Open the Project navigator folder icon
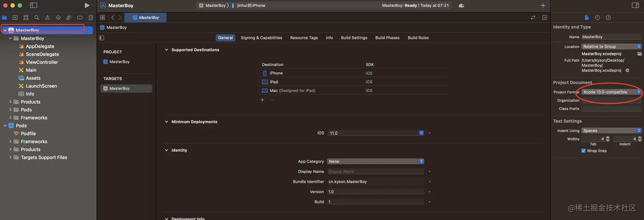 pos(4,17)
